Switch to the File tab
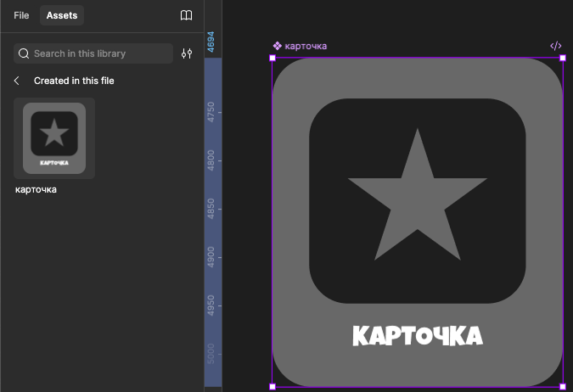This screenshot has height=392, width=573. pos(21,15)
